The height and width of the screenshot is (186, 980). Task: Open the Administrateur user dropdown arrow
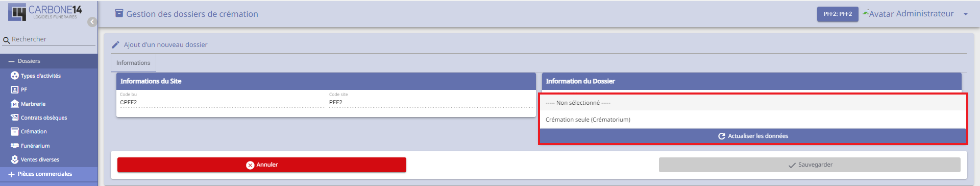(965, 14)
